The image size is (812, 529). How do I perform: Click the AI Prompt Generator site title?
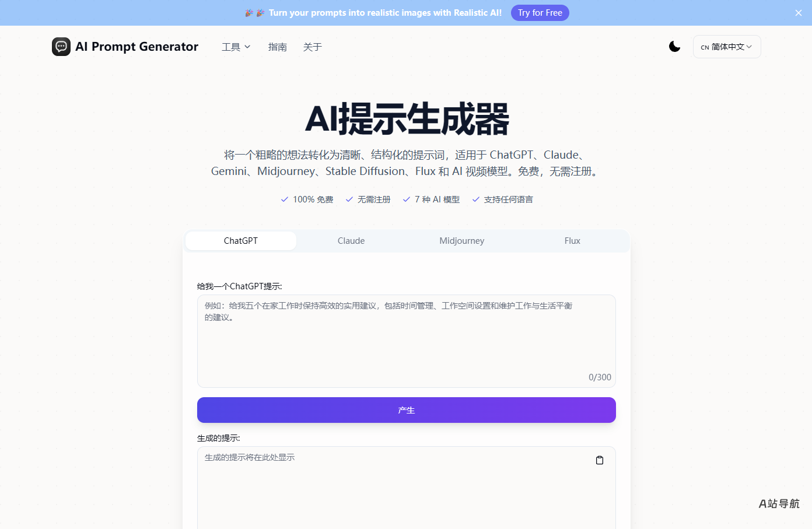(x=137, y=47)
